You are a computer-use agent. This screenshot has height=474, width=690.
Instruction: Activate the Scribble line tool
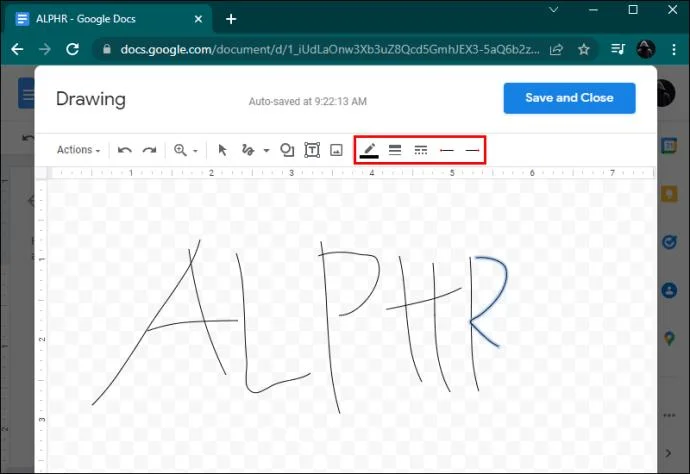tap(248, 150)
